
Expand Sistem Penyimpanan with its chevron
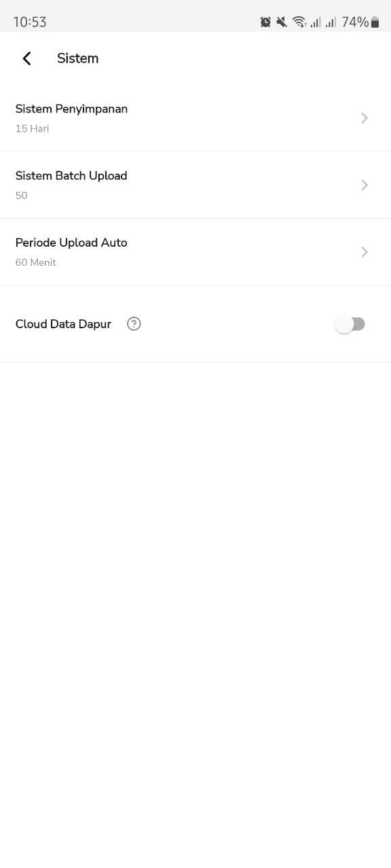pos(365,118)
